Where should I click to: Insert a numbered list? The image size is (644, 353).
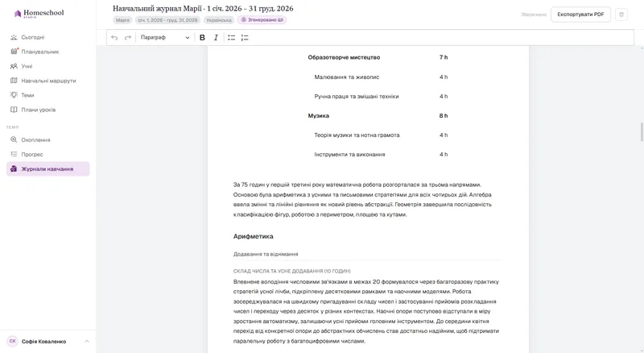coord(245,37)
